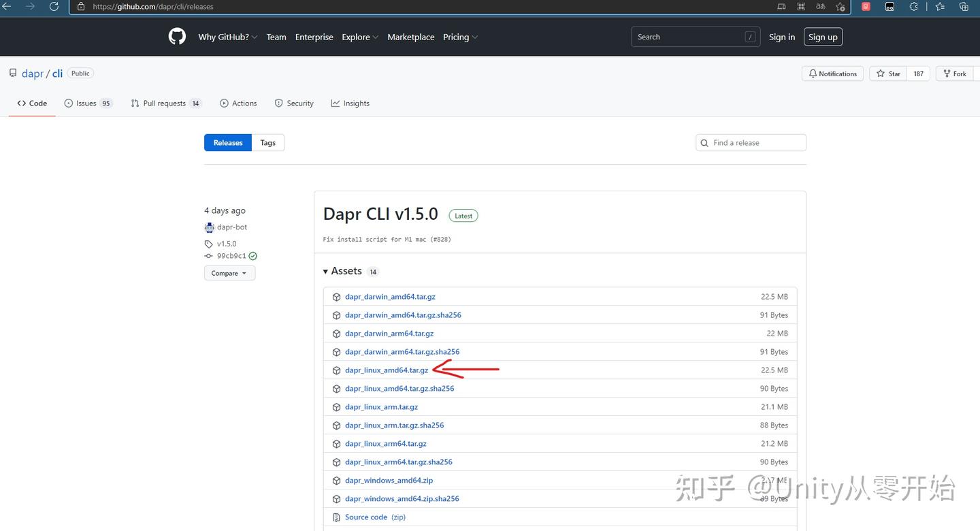Open the QR code icon in address bar
Viewport: 980px width, 531px height.
point(801,7)
